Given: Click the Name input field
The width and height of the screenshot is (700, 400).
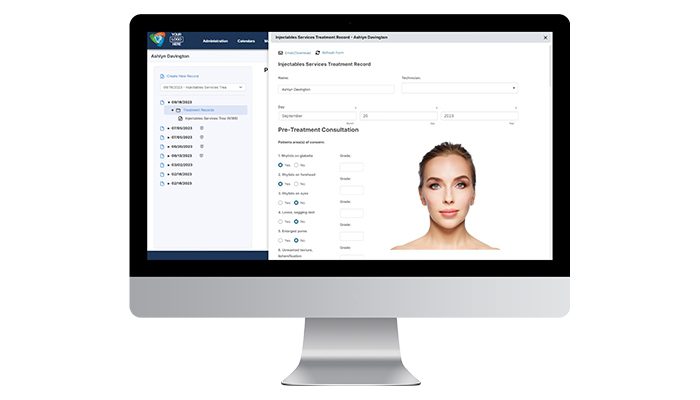Looking at the screenshot, I should tap(336, 89).
